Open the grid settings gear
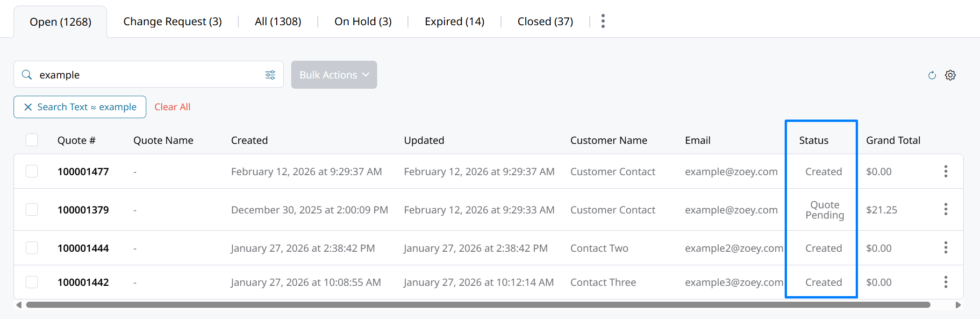The image size is (980, 319). (x=950, y=75)
